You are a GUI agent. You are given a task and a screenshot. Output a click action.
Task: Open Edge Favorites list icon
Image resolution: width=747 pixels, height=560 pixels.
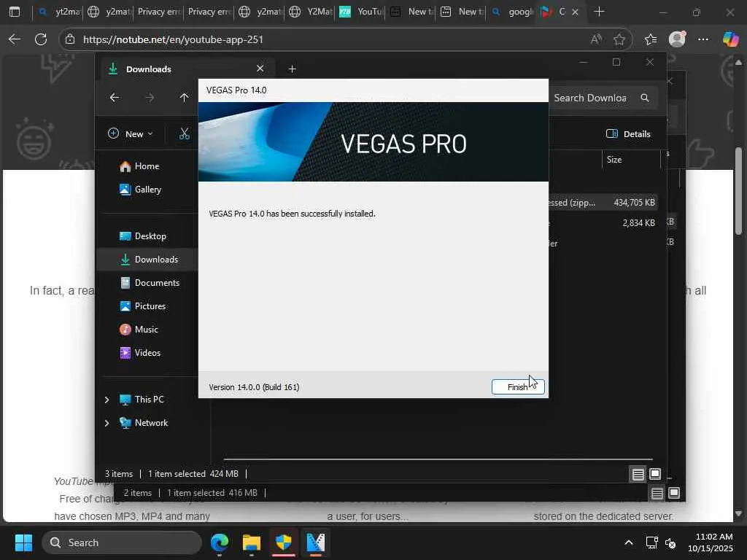click(x=651, y=39)
